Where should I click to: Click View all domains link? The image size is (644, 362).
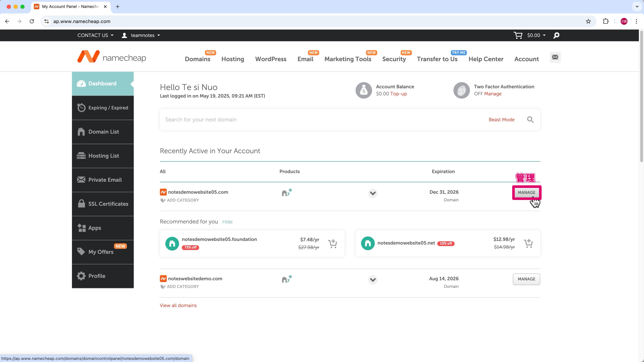[x=178, y=305]
